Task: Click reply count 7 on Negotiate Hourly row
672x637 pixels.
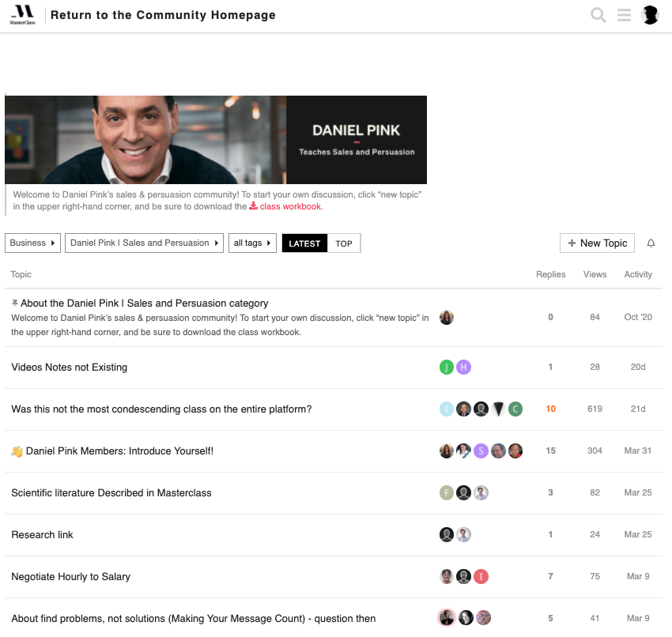Action: [551, 576]
